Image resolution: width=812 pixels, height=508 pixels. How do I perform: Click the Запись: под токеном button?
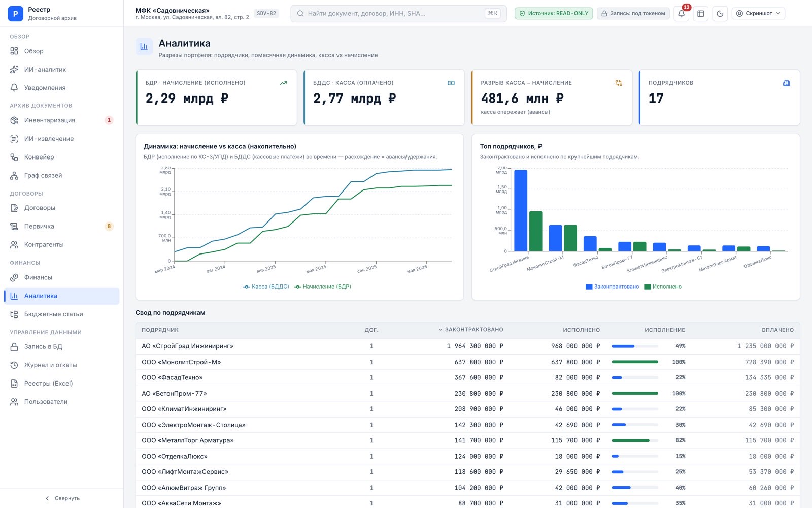(x=633, y=14)
